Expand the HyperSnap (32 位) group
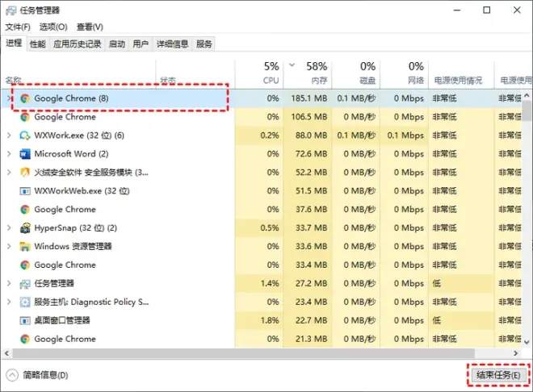This screenshot has width=533, height=392. coord(9,227)
